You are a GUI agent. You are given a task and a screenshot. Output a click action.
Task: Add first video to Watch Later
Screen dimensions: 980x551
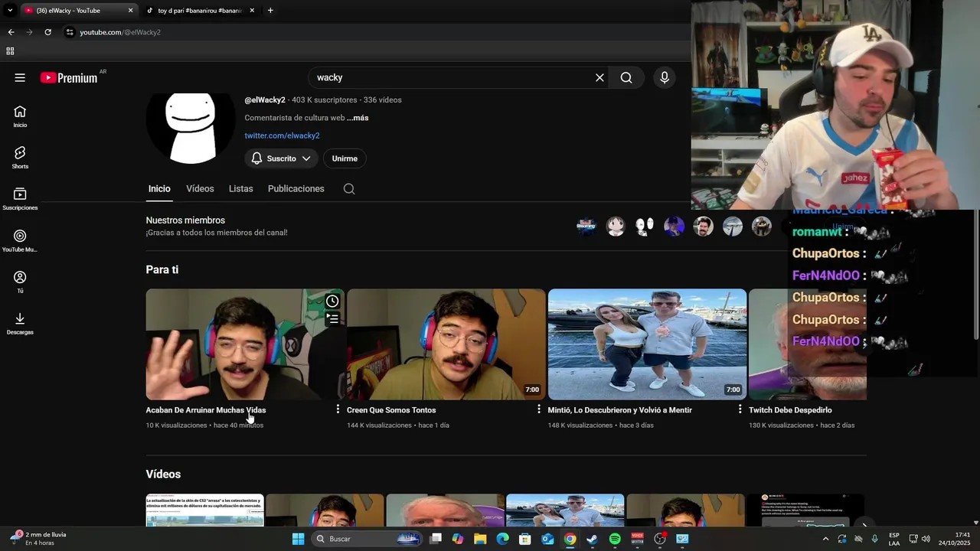(x=332, y=301)
